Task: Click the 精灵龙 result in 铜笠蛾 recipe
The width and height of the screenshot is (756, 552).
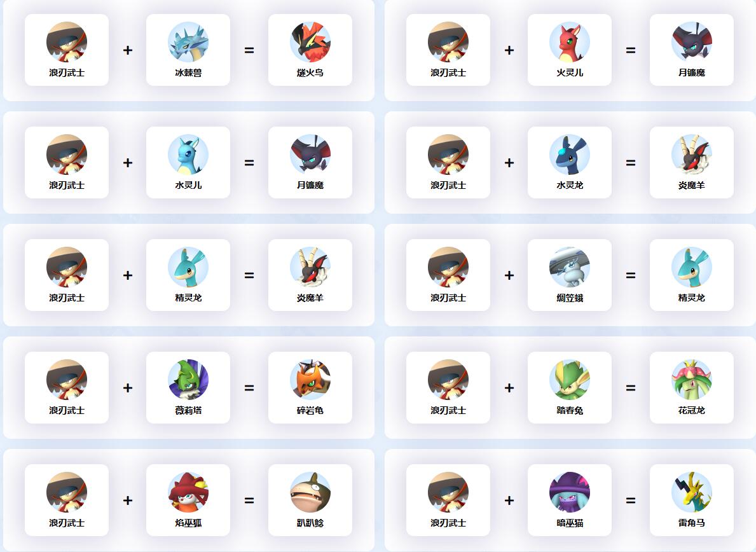Action: (x=691, y=275)
